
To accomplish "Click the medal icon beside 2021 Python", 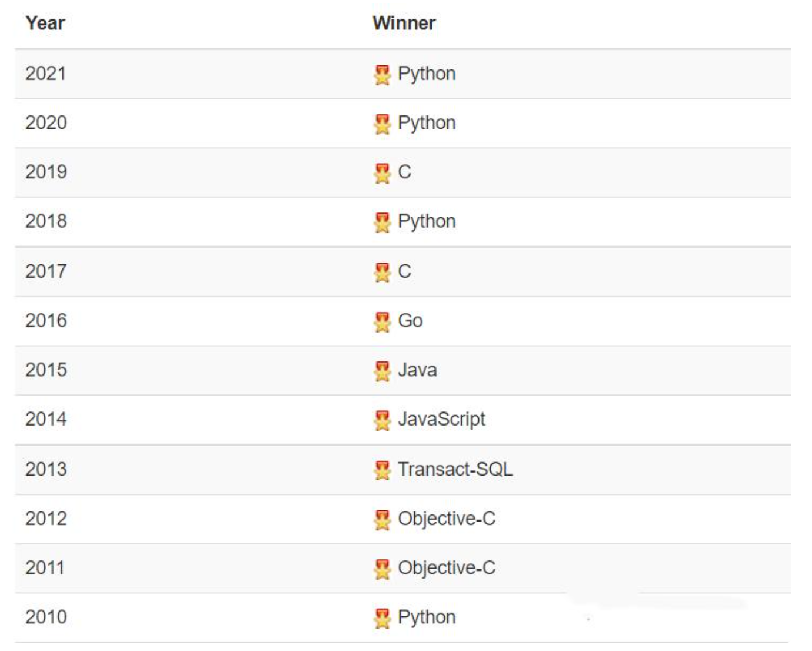I will [x=382, y=75].
